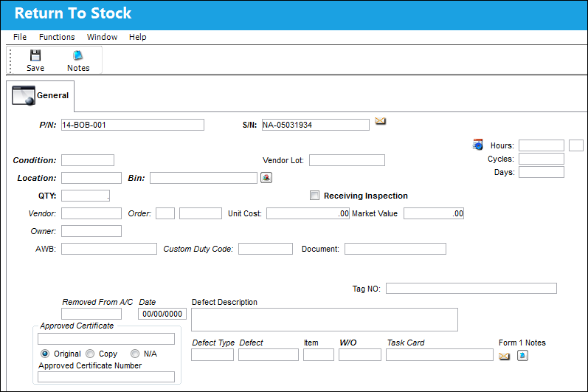This screenshot has height=392, width=588.
Task: Click the calendar icon left of Hours
Action: (477, 145)
